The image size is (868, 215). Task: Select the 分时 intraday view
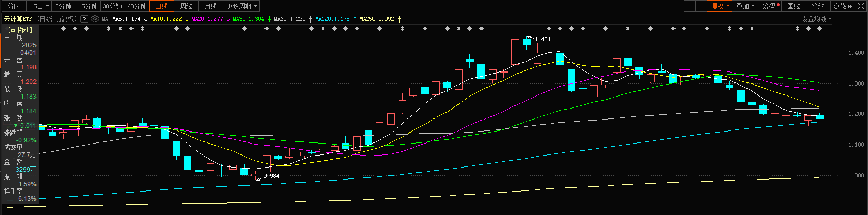[x=14, y=6]
